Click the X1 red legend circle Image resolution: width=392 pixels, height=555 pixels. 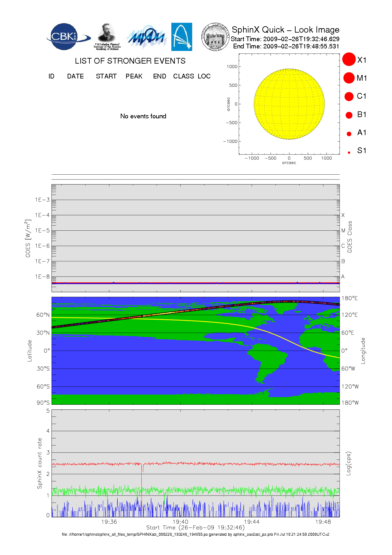click(349, 59)
